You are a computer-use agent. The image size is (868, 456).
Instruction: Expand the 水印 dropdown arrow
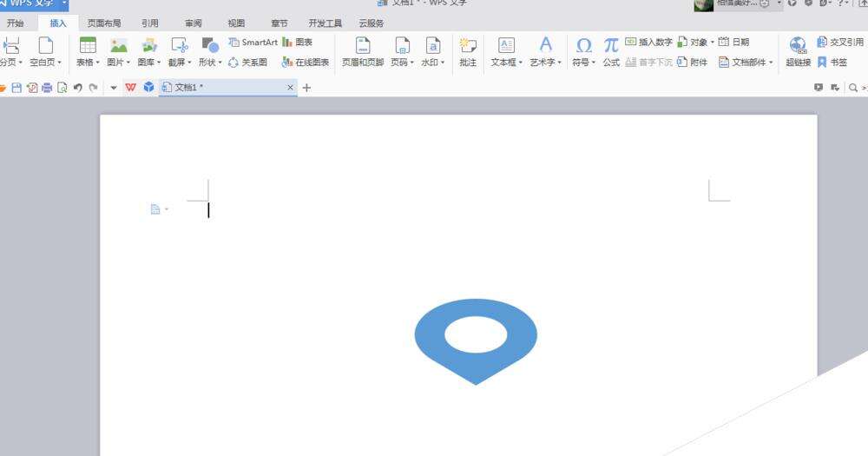coord(443,63)
